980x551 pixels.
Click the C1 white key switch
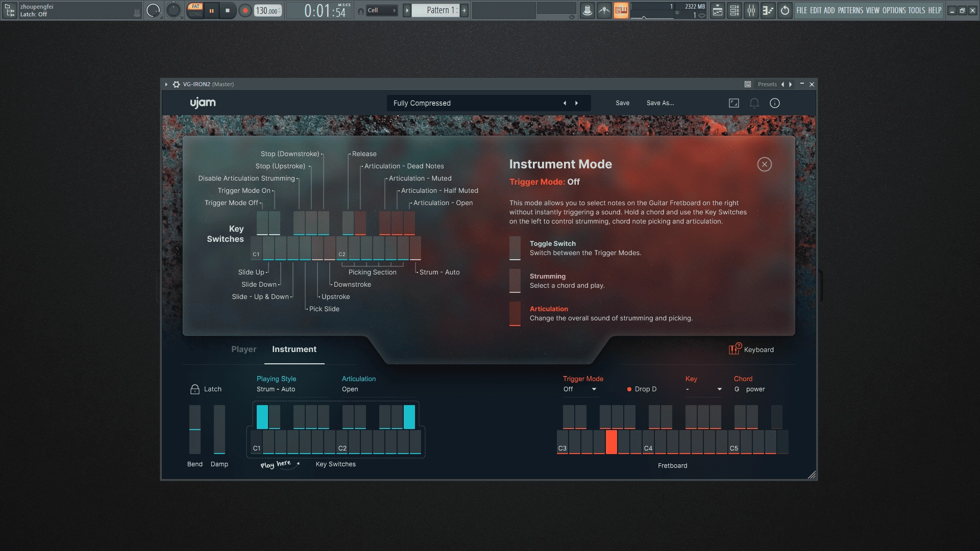256,442
